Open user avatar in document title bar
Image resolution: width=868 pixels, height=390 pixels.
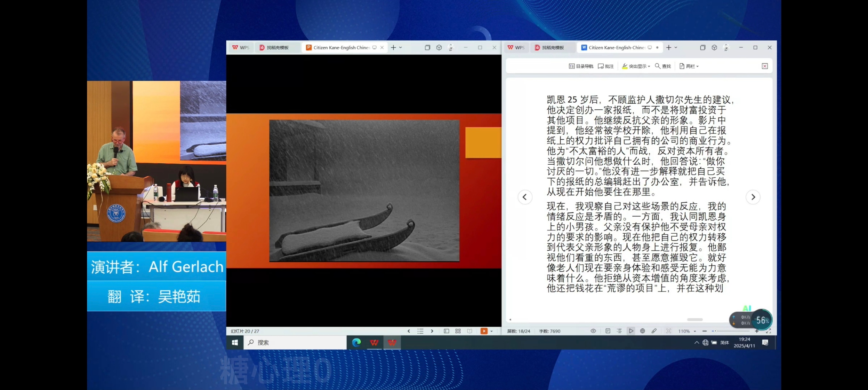pos(726,48)
